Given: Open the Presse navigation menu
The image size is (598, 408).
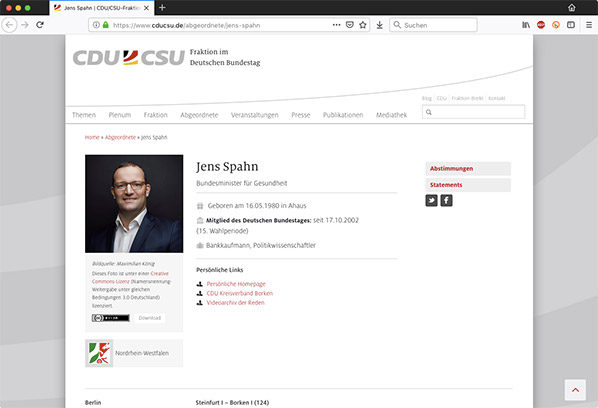Looking at the screenshot, I should (x=301, y=115).
